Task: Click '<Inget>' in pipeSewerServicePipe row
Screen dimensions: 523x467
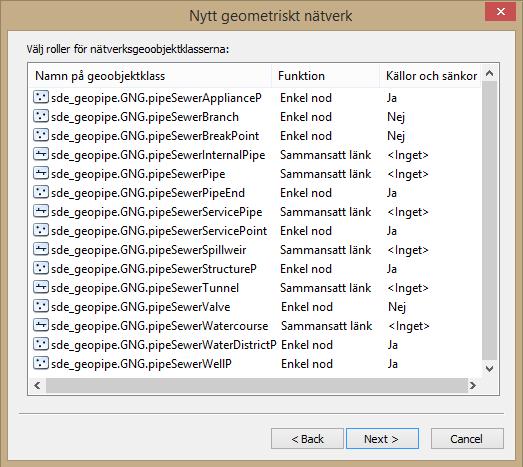Action: coord(408,212)
